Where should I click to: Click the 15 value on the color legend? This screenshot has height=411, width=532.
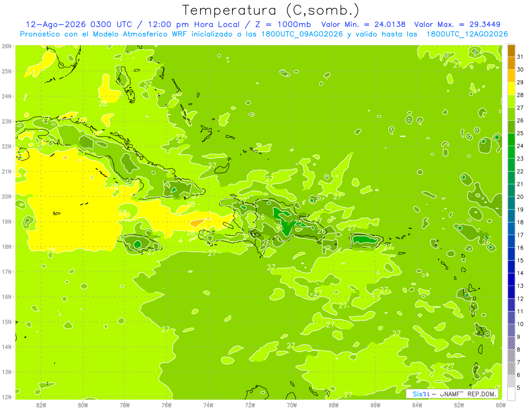[x=520, y=260]
